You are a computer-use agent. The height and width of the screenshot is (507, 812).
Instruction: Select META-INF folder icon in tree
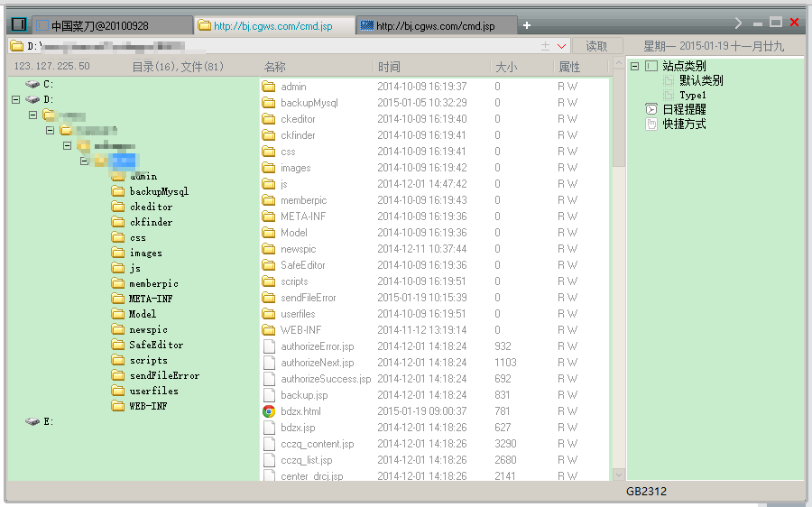tap(118, 299)
